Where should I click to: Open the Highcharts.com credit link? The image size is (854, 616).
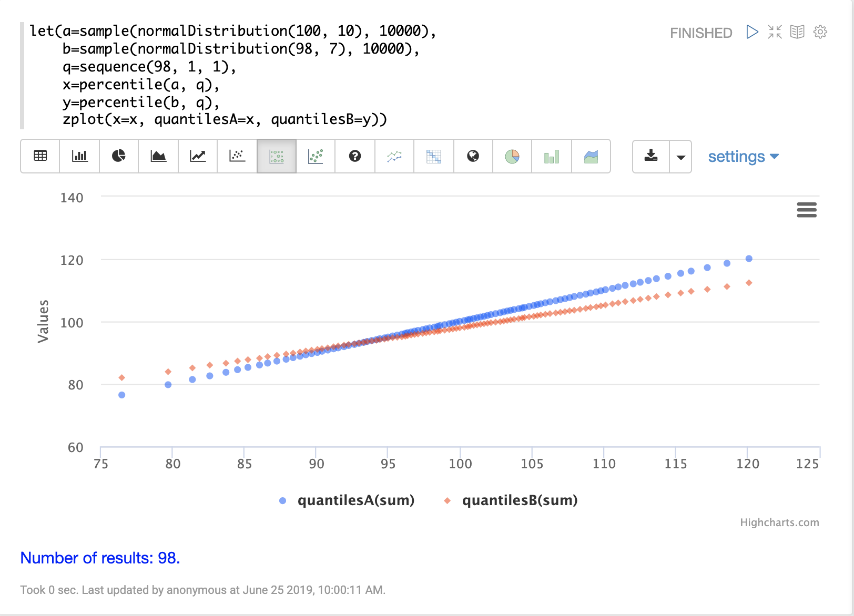779,522
